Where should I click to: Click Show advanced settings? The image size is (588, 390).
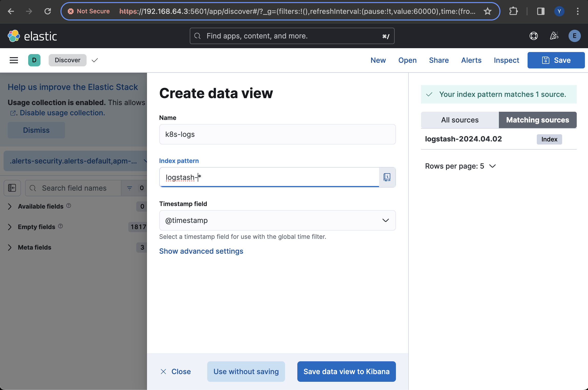click(201, 251)
